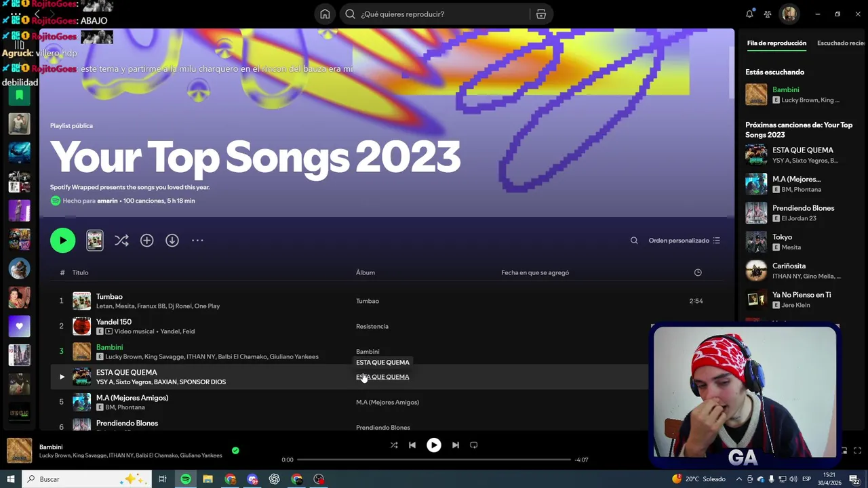Search within playlist magnifier icon
This screenshot has width=868, height=488.
(634, 241)
